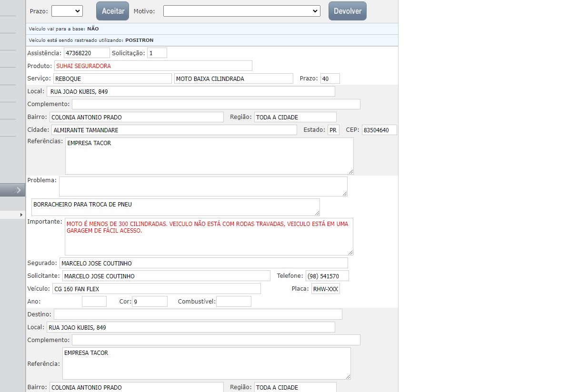Focus the Produto field with SUHAI SEGURADORA
Viewport: 579px width, 392px height.
coord(153,66)
